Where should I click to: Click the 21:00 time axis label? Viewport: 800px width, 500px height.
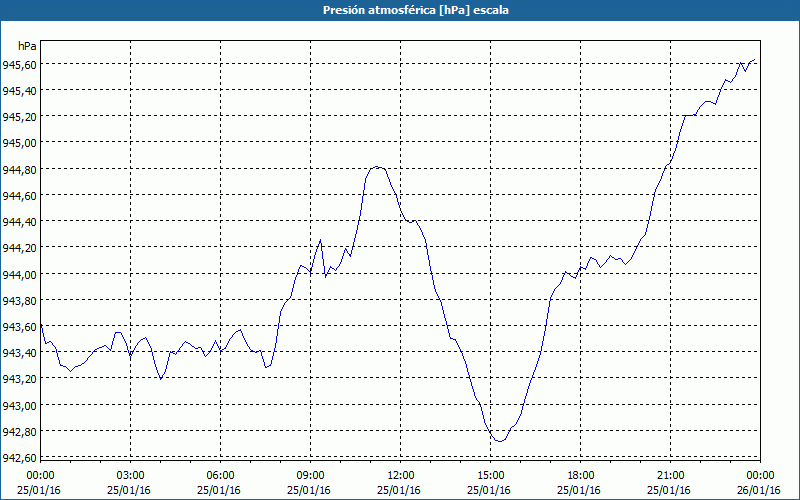click(670, 476)
